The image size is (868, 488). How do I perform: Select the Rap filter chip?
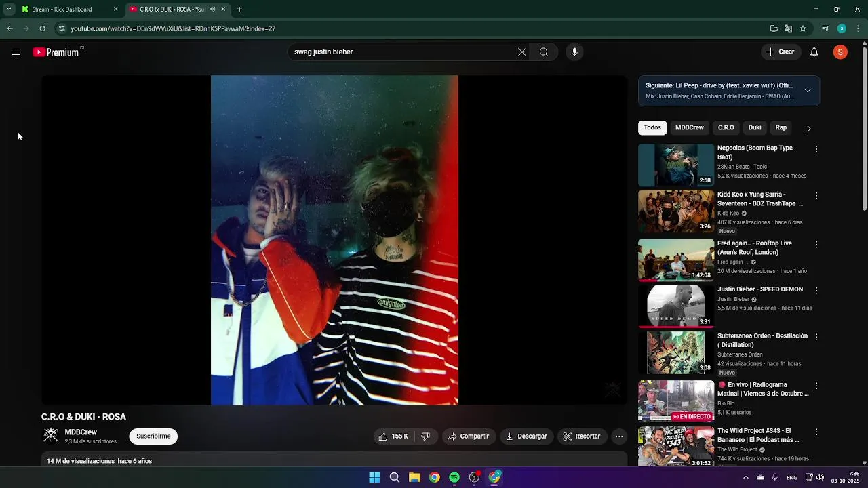pyautogui.click(x=781, y=127)
